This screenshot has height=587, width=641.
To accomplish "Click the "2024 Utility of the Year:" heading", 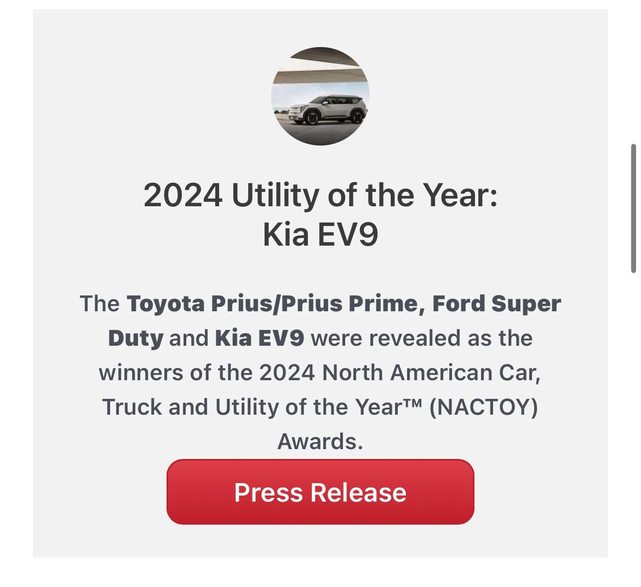I will (x=320, y=194).
